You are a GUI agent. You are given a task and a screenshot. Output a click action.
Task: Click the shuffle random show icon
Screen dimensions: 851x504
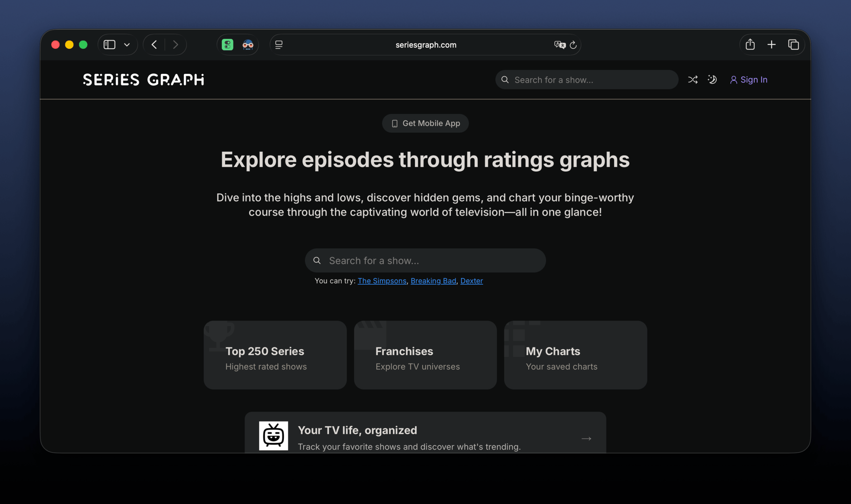click(692, 80)
